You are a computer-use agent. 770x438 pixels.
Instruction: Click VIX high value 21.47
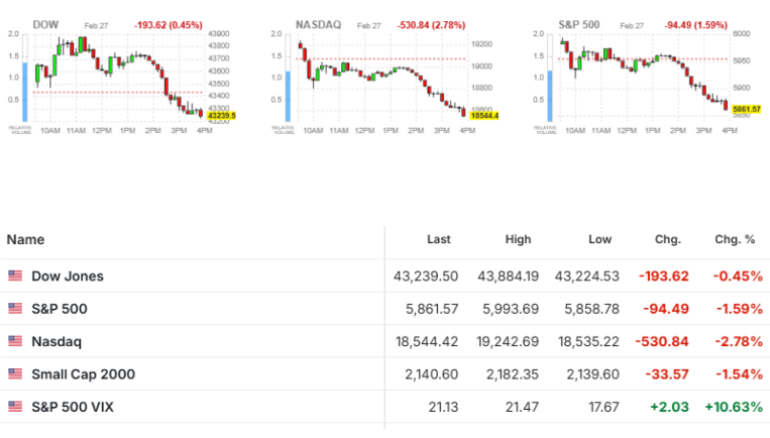(x=522, y=407)
